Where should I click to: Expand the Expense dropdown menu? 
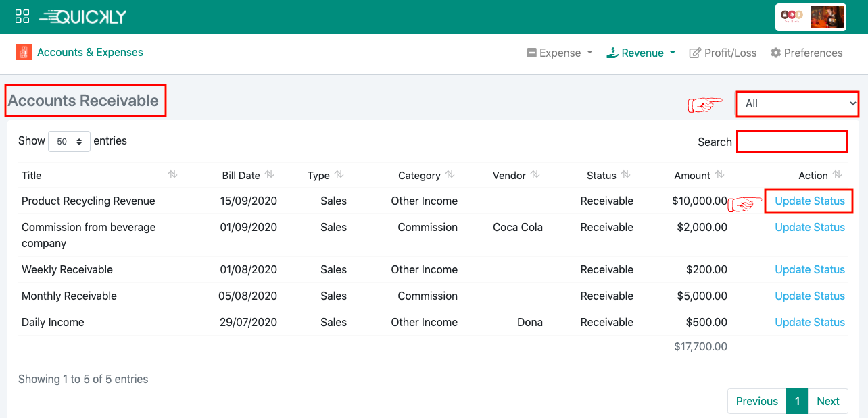click(560, 53)
